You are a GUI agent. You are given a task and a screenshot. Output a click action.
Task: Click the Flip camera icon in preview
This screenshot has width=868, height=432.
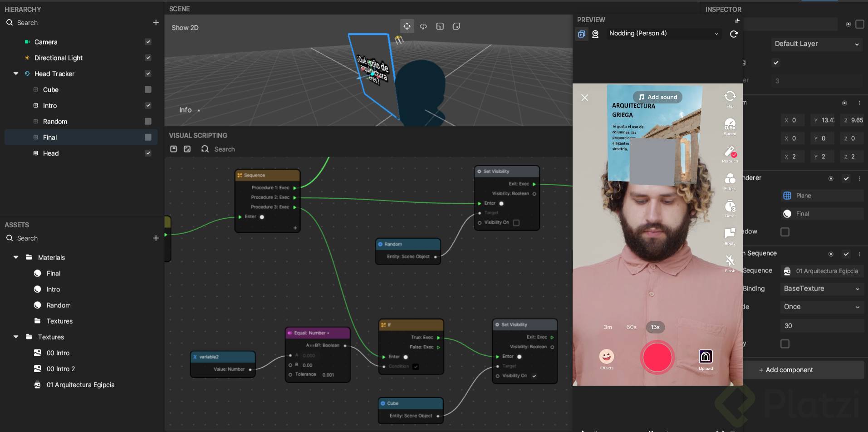click(730, 97)
